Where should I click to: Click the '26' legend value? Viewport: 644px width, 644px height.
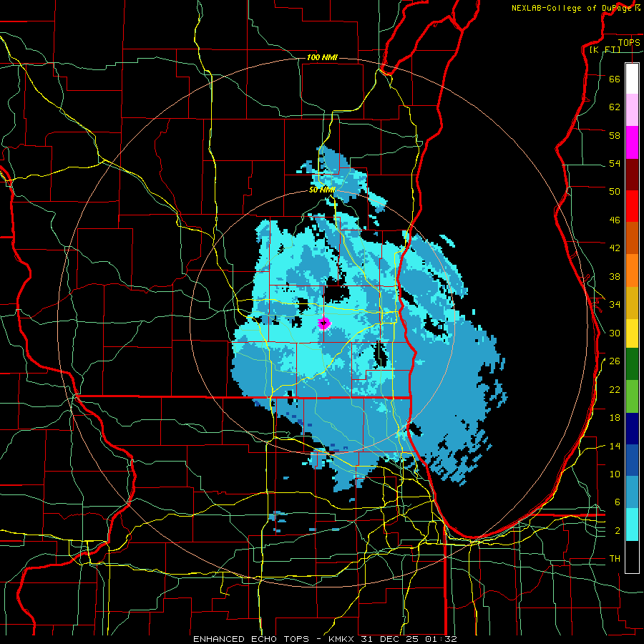(615, 361)
